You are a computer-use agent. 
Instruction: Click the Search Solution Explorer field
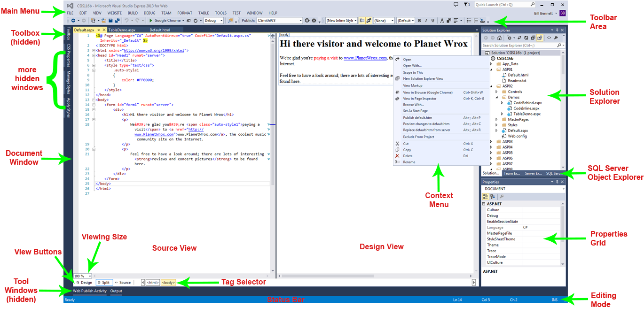[x=523, y=46]
